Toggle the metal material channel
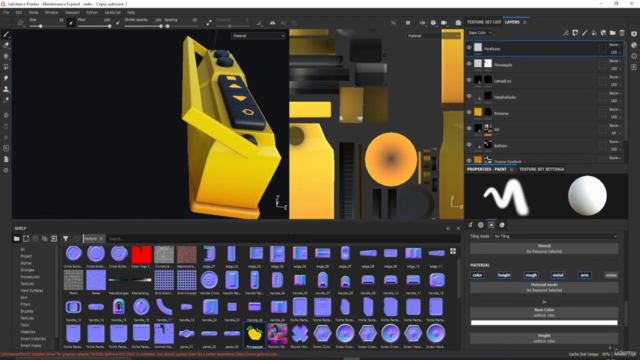Screen dimensions: 640x360 [x=558, y=275]
